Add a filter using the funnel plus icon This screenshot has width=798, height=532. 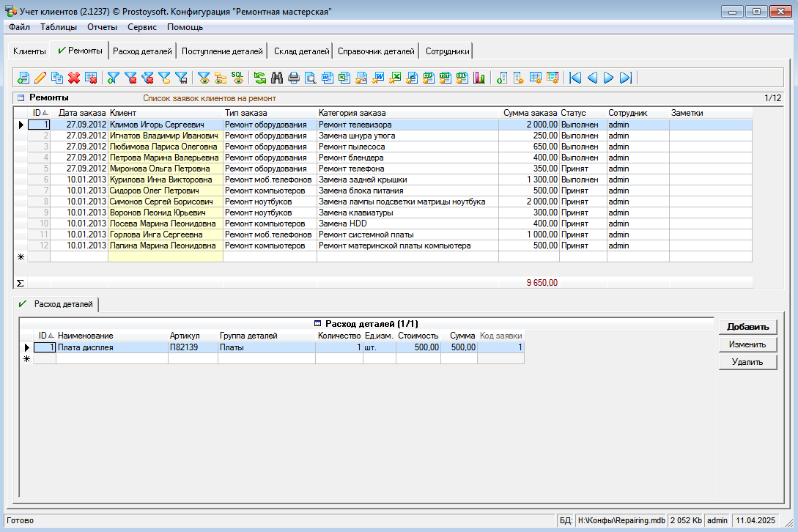(114, 78)
